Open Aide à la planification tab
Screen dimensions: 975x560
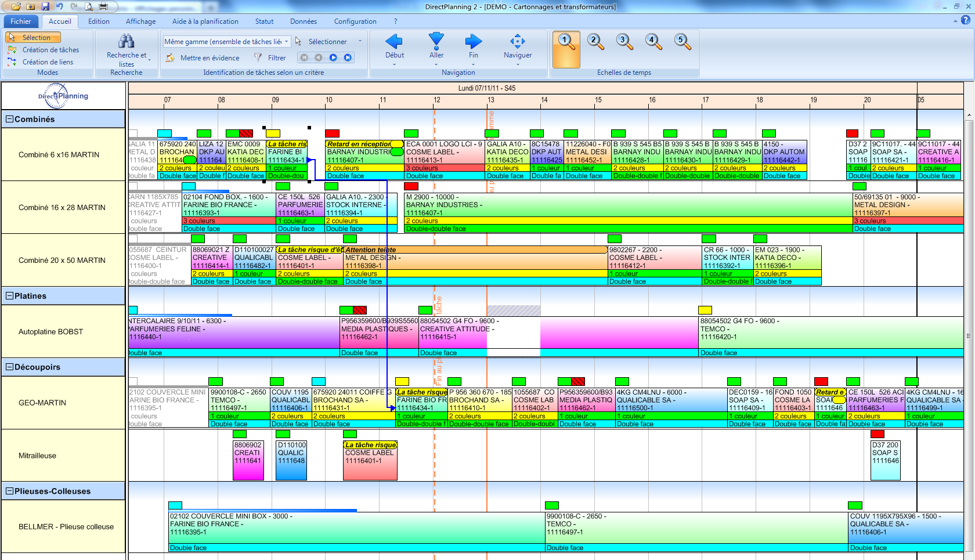pyautogui.click(x=205, y=21)
